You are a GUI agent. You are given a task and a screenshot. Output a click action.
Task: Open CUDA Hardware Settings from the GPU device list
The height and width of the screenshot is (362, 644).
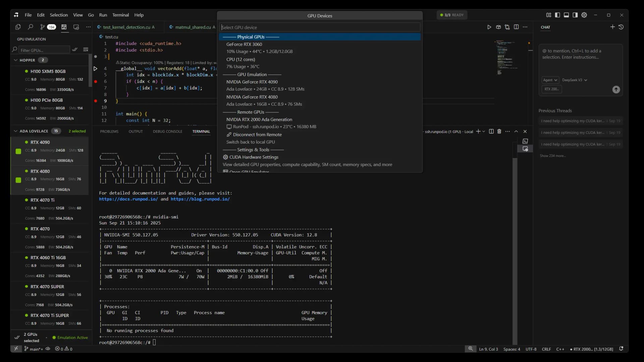click(254, 157)
